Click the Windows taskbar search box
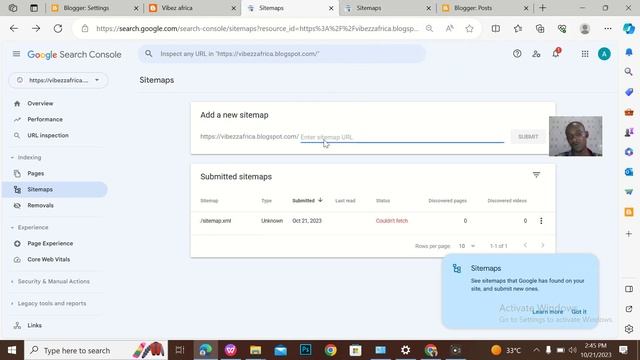This screenshot has height=360, width=640. pyautogui.click(x=96, y=350)
